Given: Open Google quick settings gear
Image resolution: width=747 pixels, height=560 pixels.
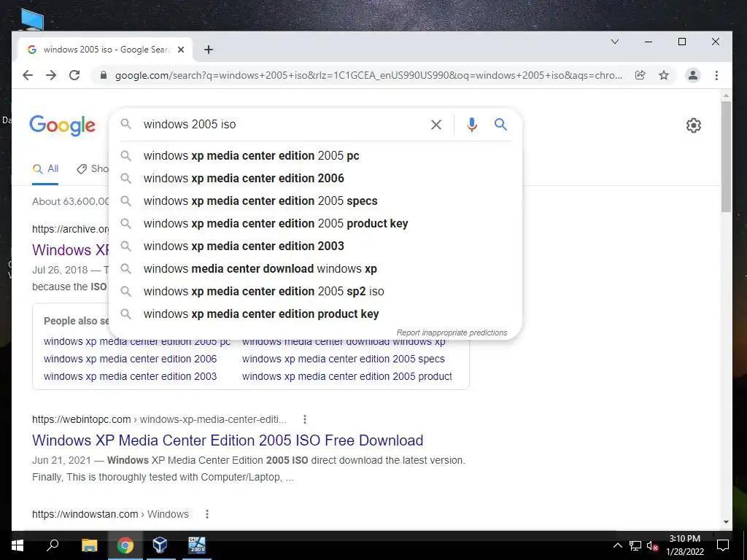Looking at the screenshot, I should [x=693, y=125].
